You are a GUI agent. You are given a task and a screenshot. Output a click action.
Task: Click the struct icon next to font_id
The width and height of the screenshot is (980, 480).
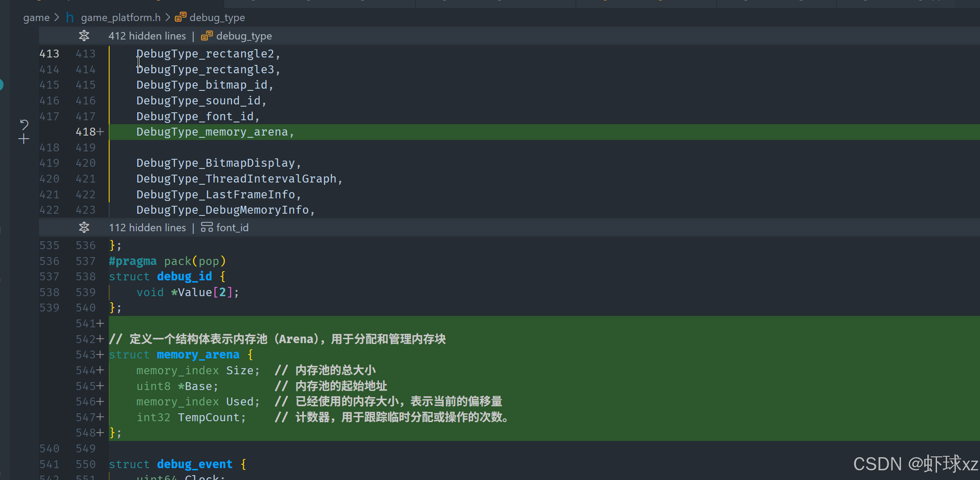(207, 227)
